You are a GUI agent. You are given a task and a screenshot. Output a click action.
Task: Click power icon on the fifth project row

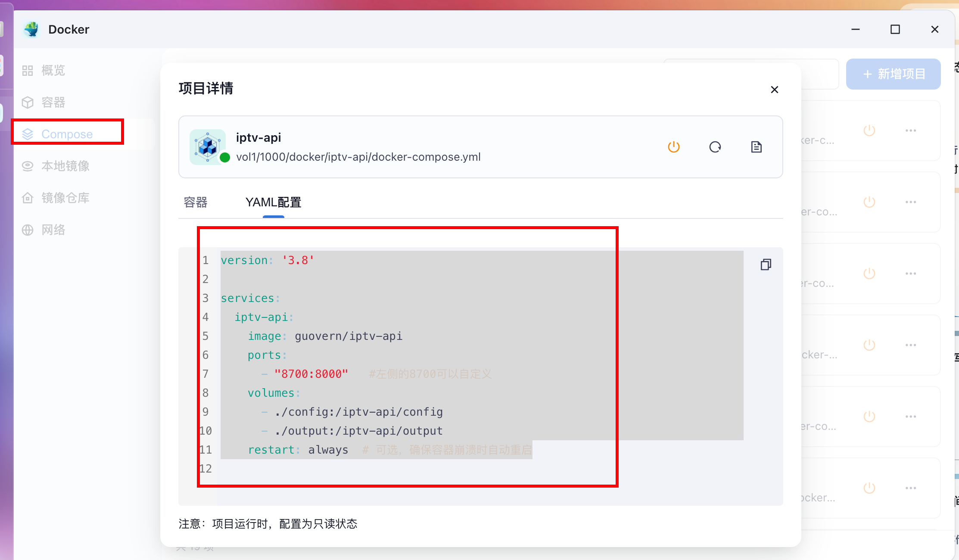pos(869,417)
